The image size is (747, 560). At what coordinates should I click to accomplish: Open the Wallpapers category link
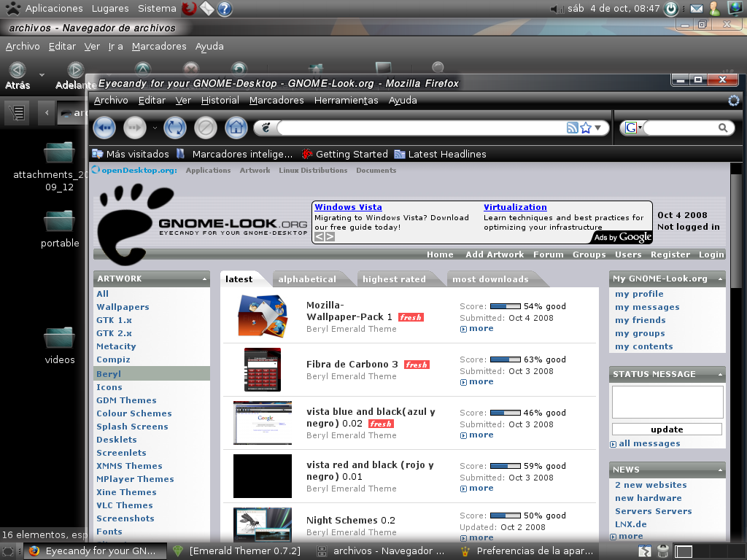123,307
